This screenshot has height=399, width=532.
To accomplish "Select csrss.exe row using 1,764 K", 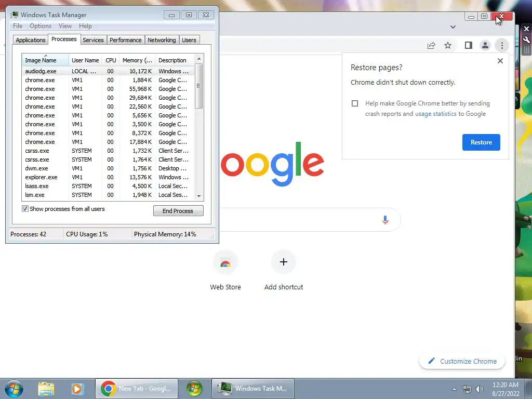I will tap(108, 159).
